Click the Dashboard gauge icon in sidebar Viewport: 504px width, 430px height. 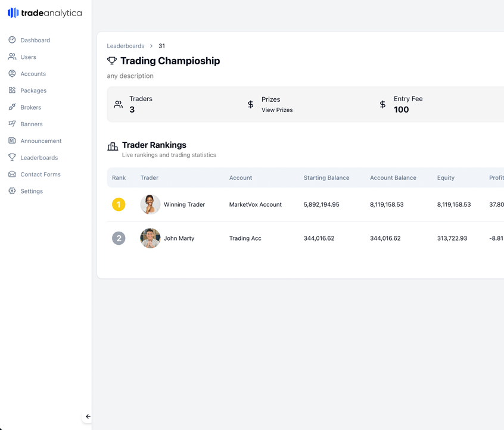tap(12, 40)
